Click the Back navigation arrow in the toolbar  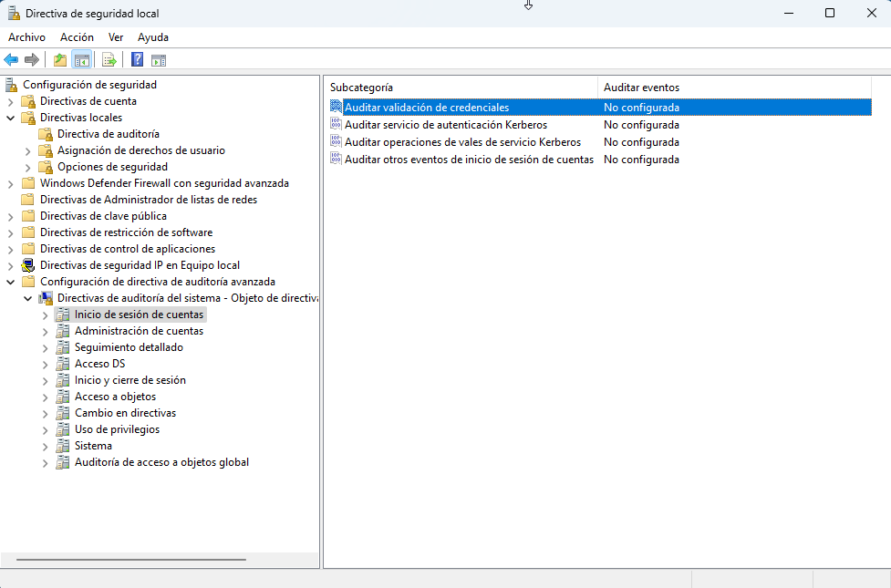pyautogui.click(x=10, y=59)
